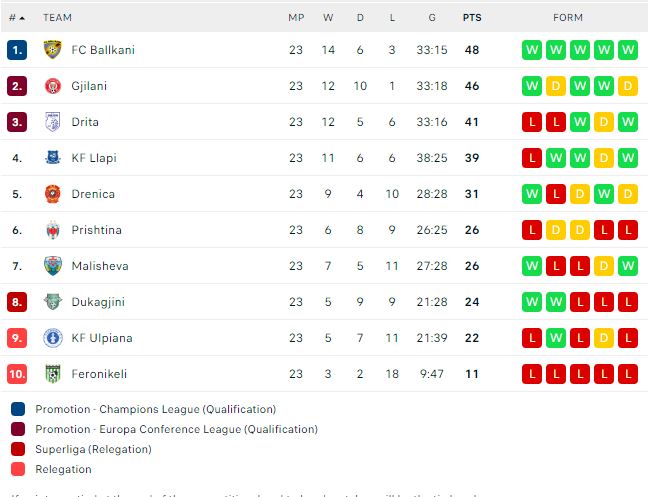654x497 pixels.
Task: Click the Gjilani team logo
Action: [x=53, y=86]
